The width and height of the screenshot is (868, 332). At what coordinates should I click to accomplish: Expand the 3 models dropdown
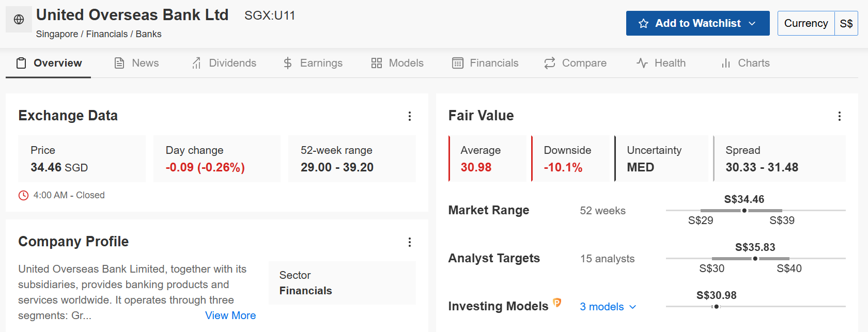coord(608,307)
